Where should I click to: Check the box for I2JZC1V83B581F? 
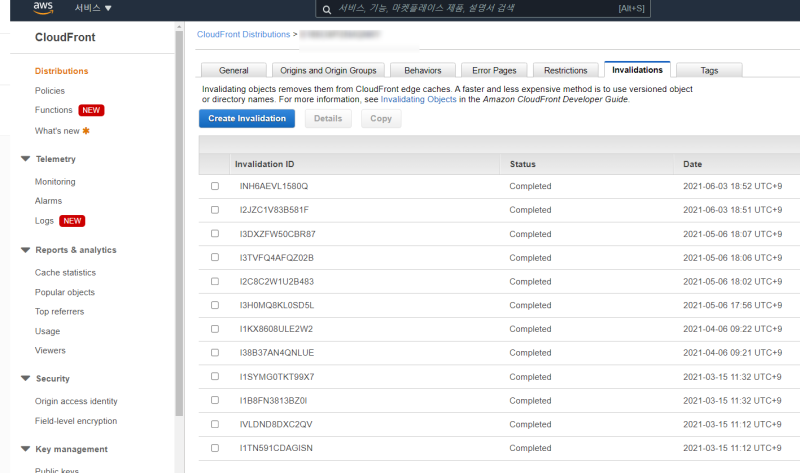coord(215,210)
